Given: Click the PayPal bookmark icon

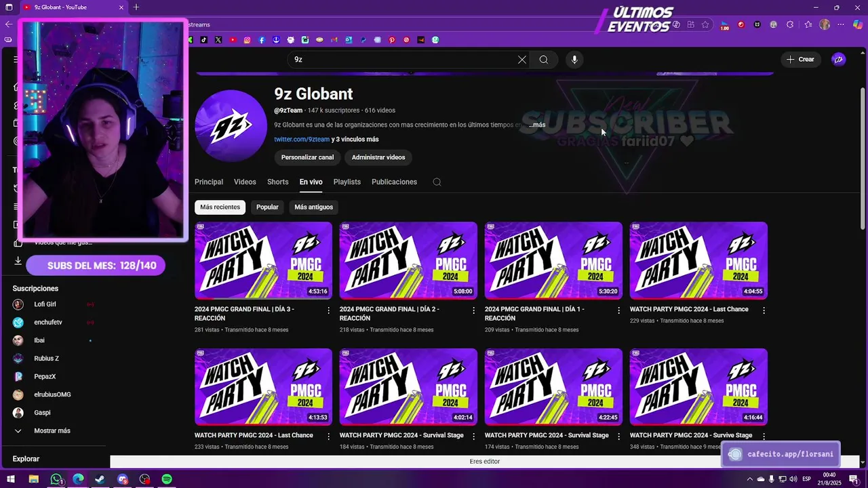Looking at the screenshot, I should [x=363, y=40].
